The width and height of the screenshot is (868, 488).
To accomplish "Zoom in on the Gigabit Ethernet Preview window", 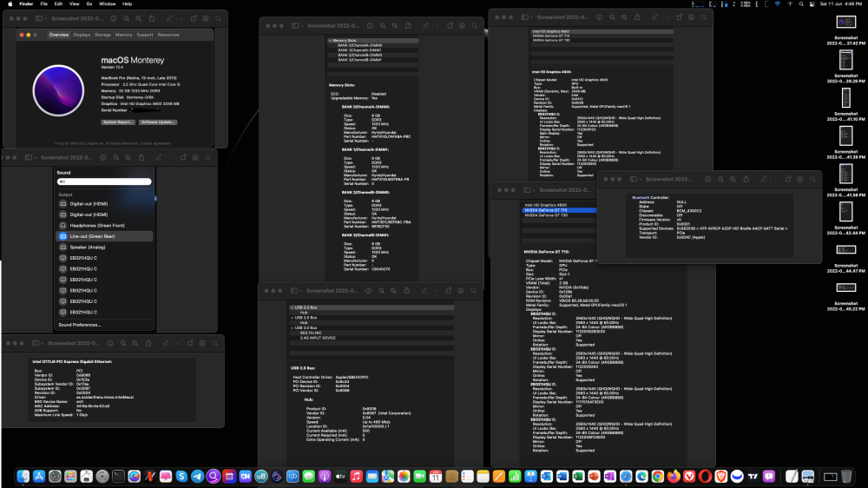I will coord(135,344).
